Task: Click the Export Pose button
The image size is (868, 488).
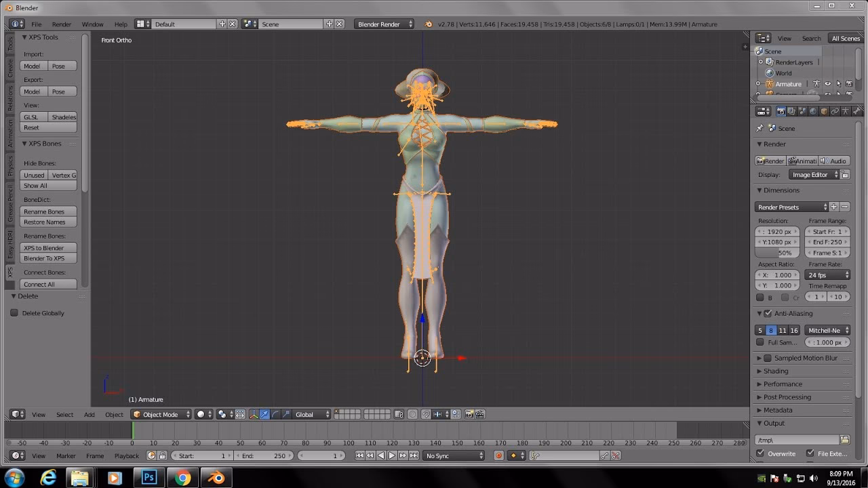Action: (62, 91)
